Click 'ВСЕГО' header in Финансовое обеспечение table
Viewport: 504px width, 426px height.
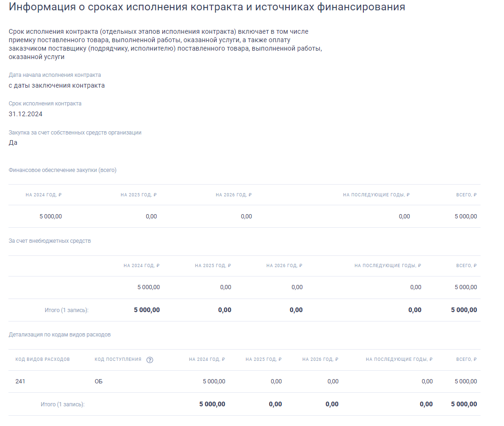[466, 194]
